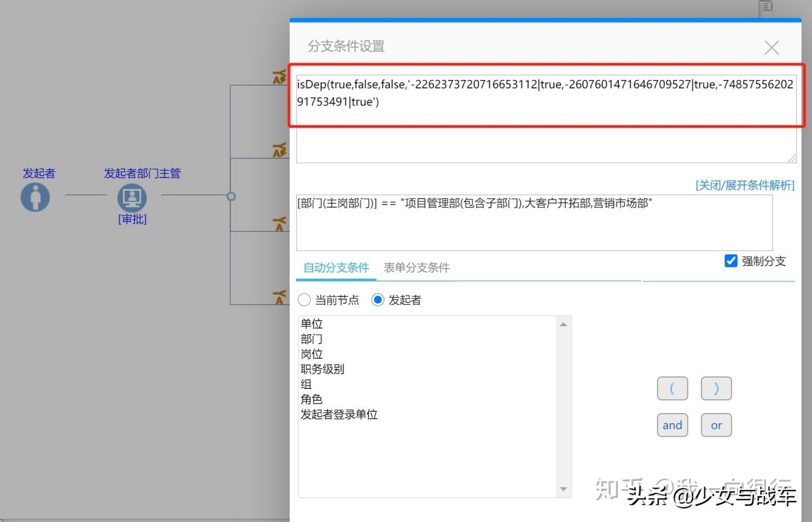Switch to the 自动分支条件 tab
The width and height of the screenshot is (812, 522).
(x=336, y=267)
